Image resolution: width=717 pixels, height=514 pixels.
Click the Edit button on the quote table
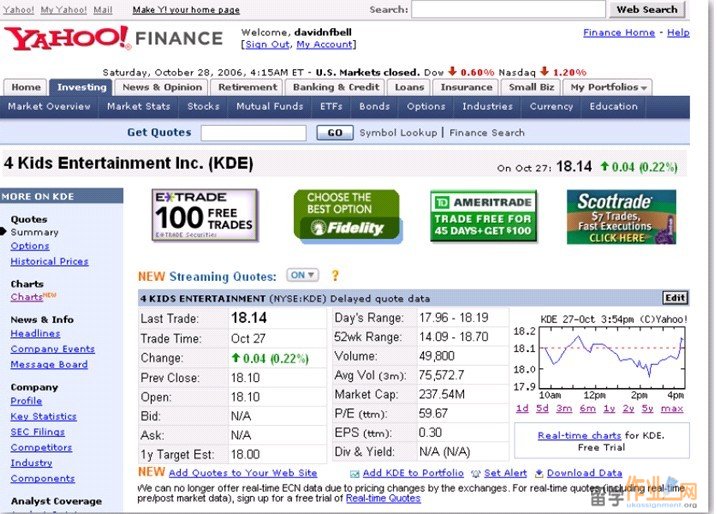(x=675, y=298)
